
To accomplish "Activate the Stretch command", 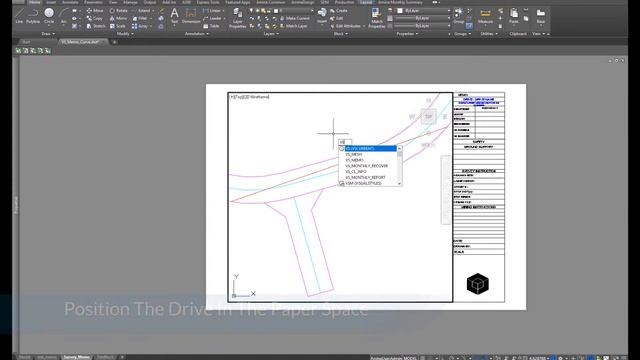I will [96, 26].
